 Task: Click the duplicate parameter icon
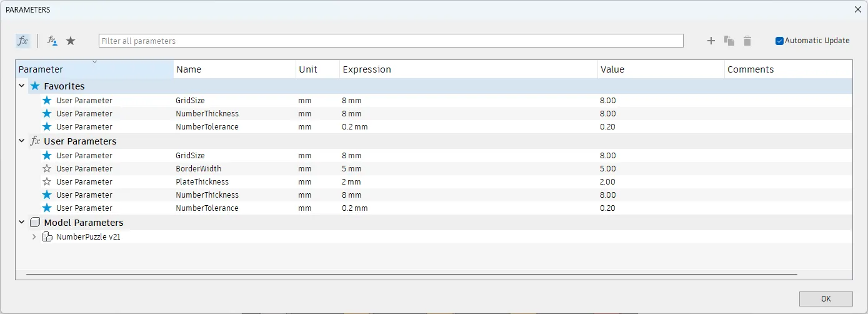point(729,41)
